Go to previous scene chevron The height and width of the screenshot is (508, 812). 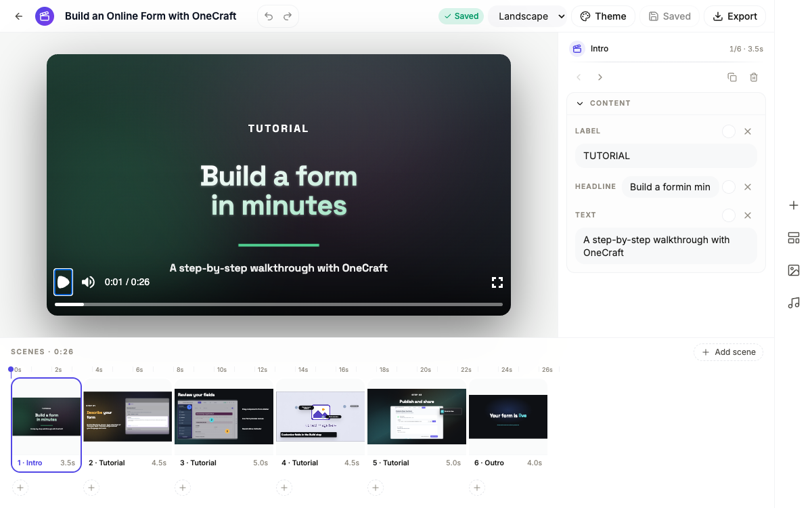point(579,77)
